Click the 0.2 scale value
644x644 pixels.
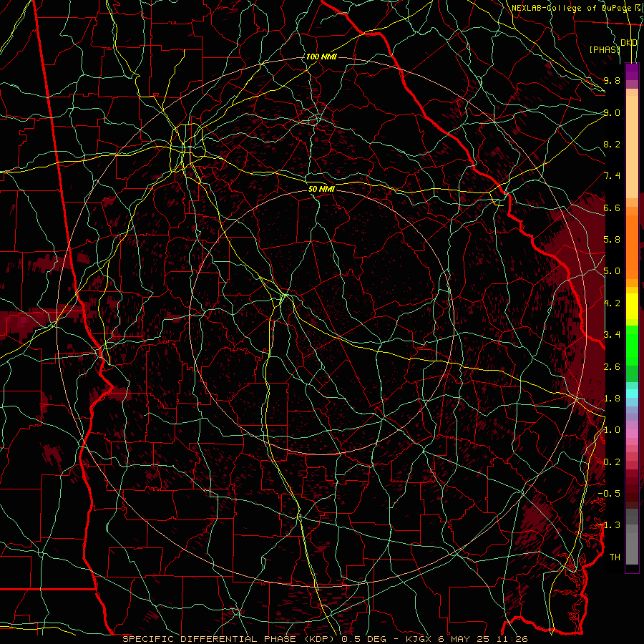[612, 462]
